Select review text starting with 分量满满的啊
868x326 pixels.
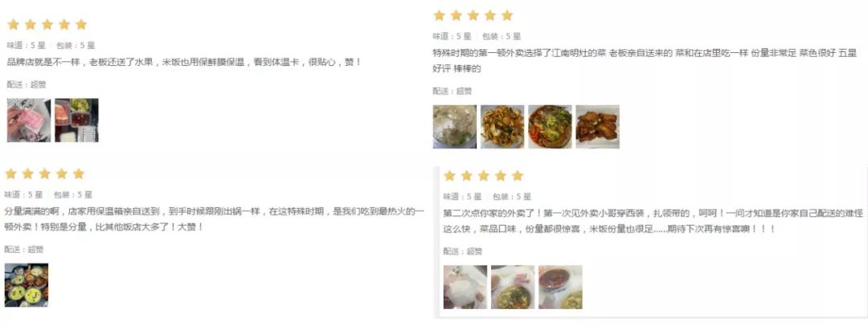coord(215,219)
